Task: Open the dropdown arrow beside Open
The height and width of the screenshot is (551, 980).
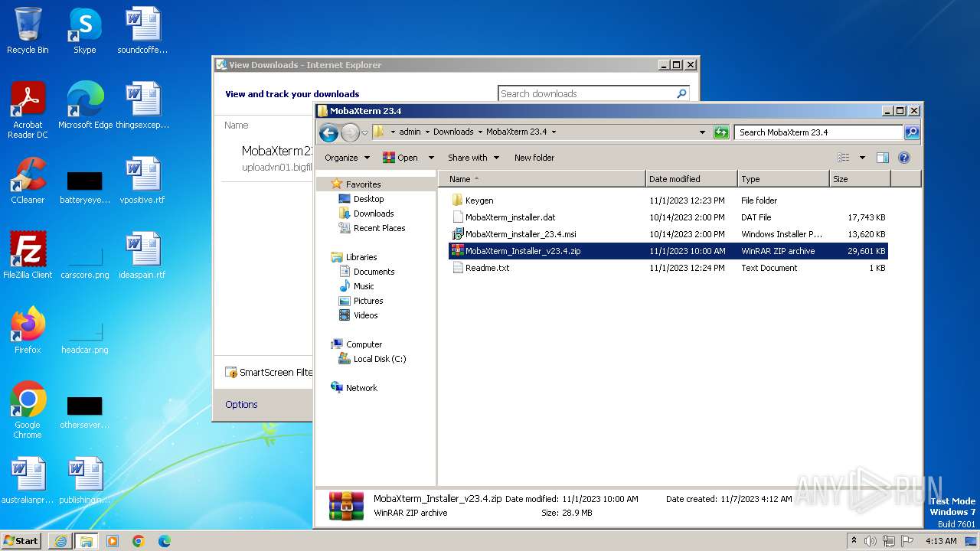Action: 431,158
